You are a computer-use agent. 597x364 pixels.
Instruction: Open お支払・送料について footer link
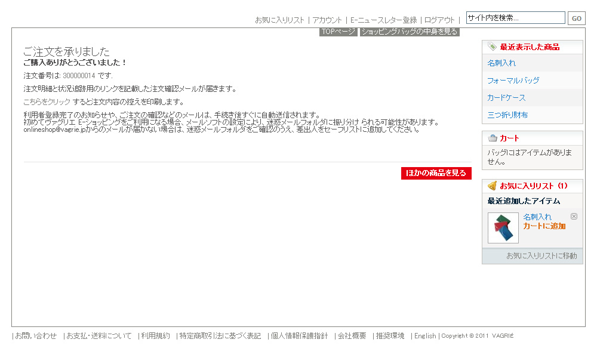pyautogui.click(x=99, y=336)
